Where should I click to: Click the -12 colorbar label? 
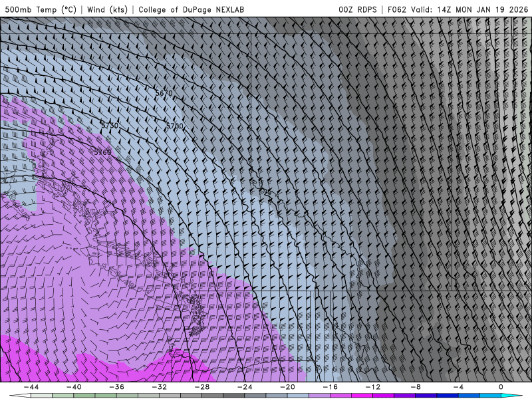point(373,387)
